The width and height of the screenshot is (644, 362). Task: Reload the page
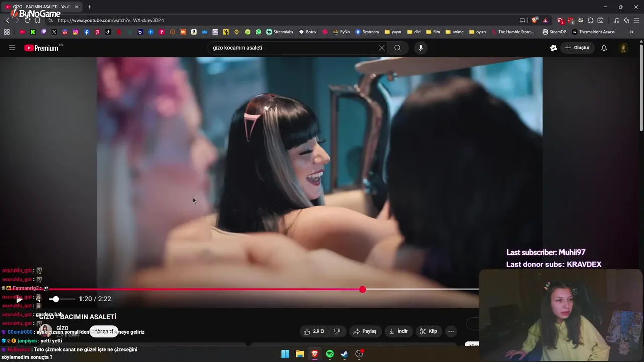point(27,20)
